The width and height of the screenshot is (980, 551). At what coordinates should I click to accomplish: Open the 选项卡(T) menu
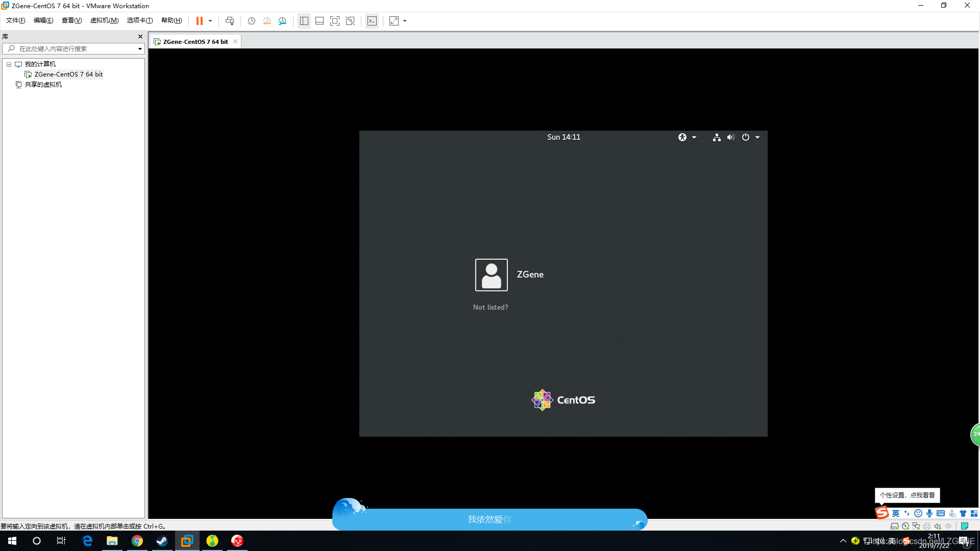(140, 20)
